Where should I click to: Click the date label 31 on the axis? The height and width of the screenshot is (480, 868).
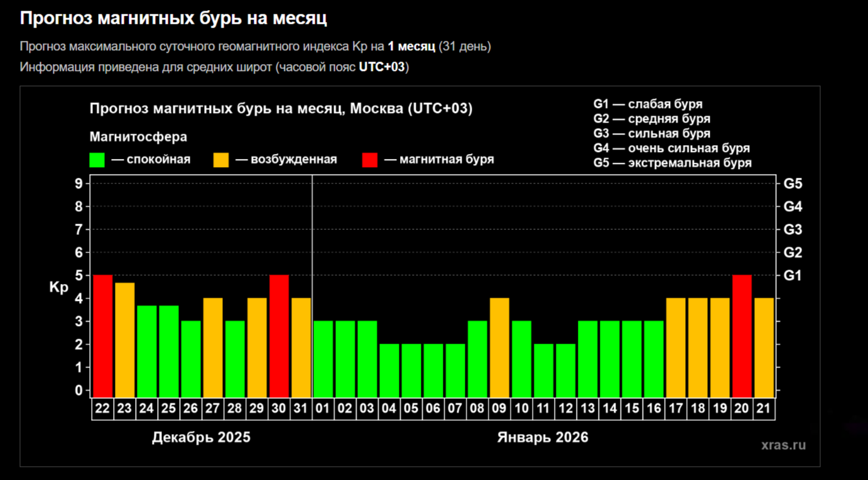pyautogui.click(x=301, y=409)
